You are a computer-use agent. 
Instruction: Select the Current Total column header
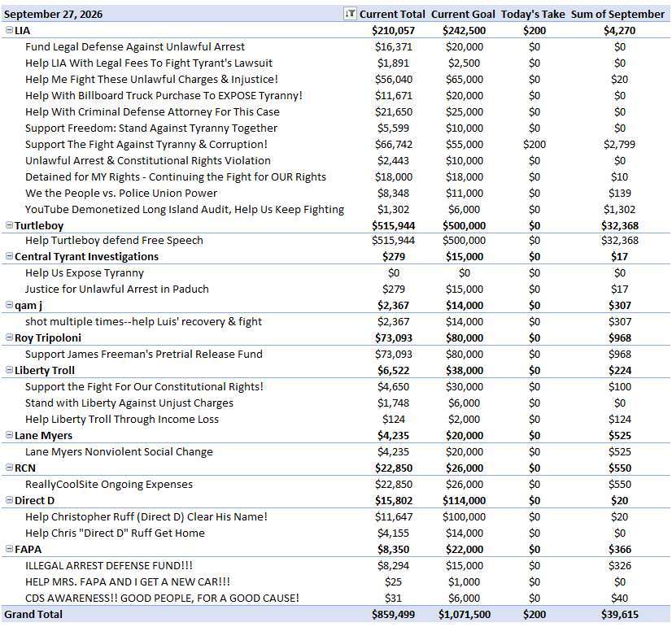coord(392,14)
